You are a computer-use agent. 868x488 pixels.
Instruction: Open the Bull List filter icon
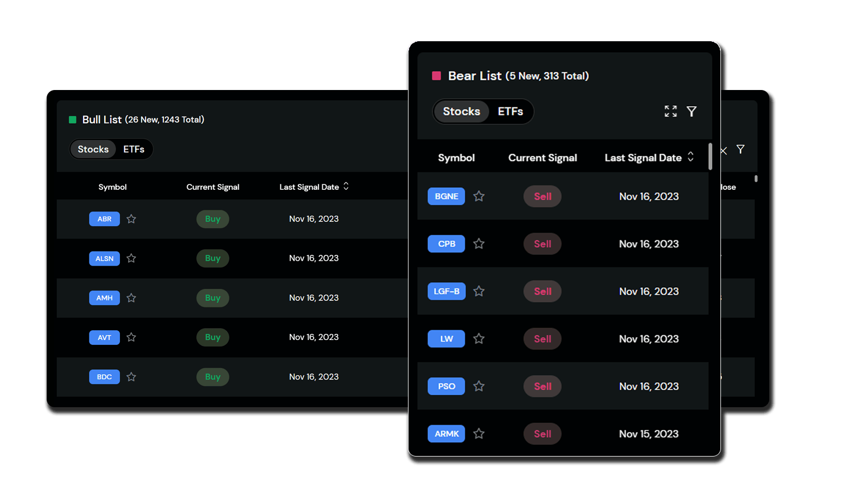pos(741,149)
